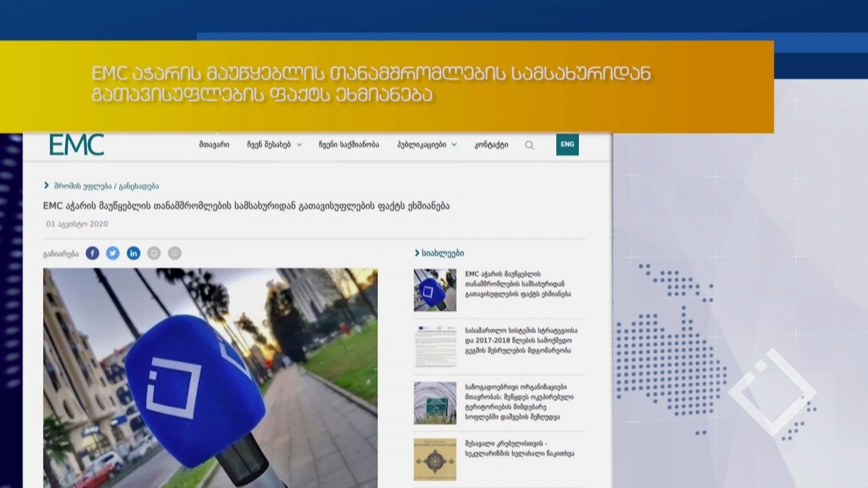Viewport: 868px width, 488px height.
Task: Click the chevron beside სიახლეები heading
Action: pyautogui.click(x=417, y=253)
